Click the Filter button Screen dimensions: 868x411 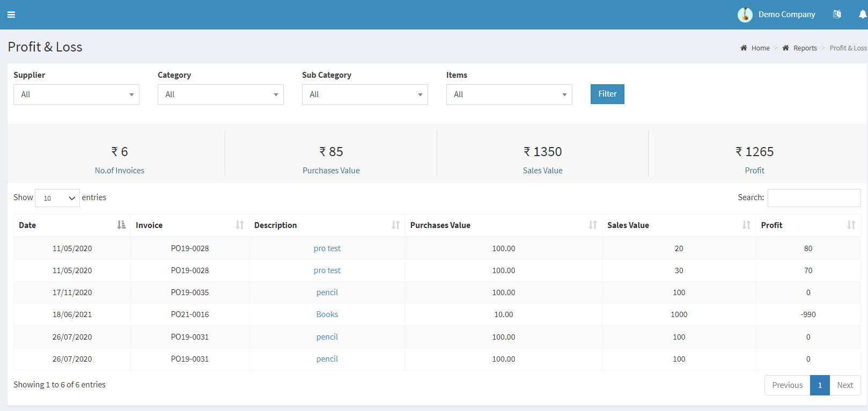click(x=607, y=94)
